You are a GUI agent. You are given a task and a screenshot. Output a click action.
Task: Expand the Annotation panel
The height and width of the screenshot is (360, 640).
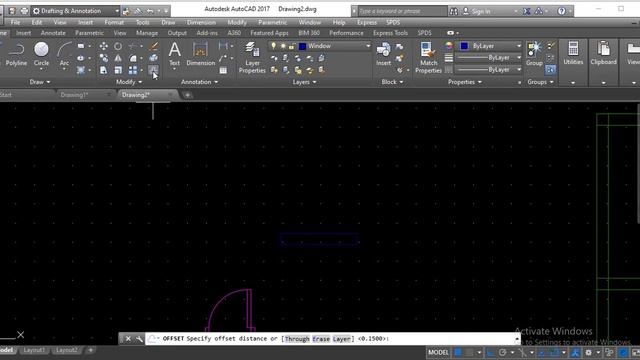200,82
